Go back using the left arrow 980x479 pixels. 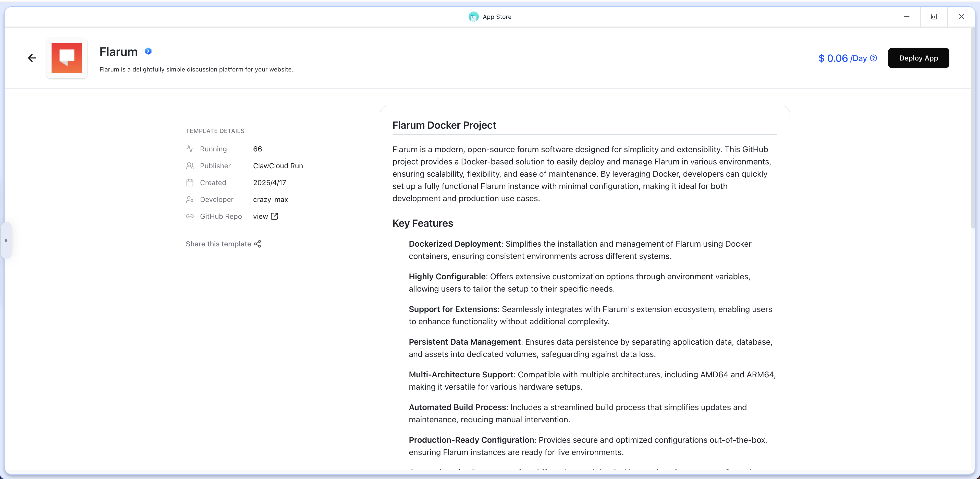point(32,58)
